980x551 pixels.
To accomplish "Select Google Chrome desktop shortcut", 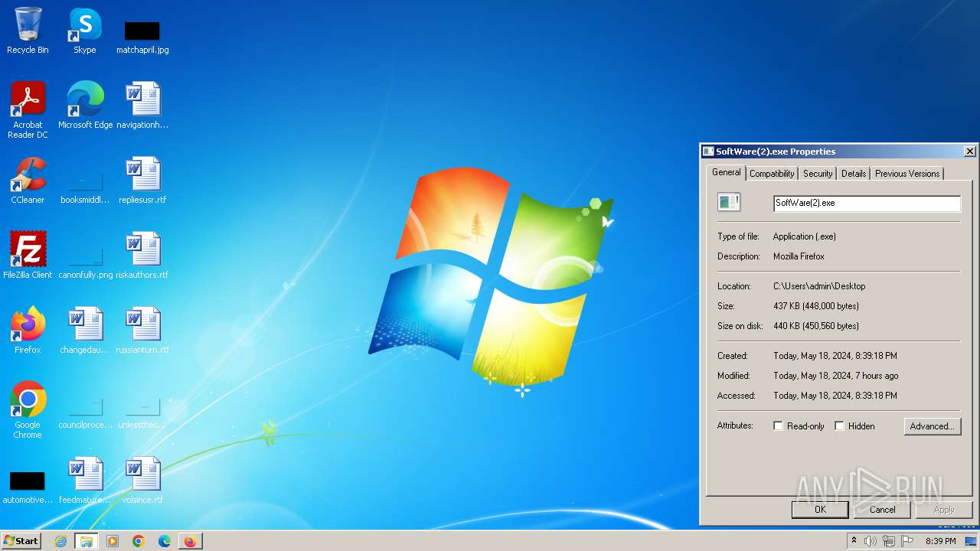I will (28, 410).
